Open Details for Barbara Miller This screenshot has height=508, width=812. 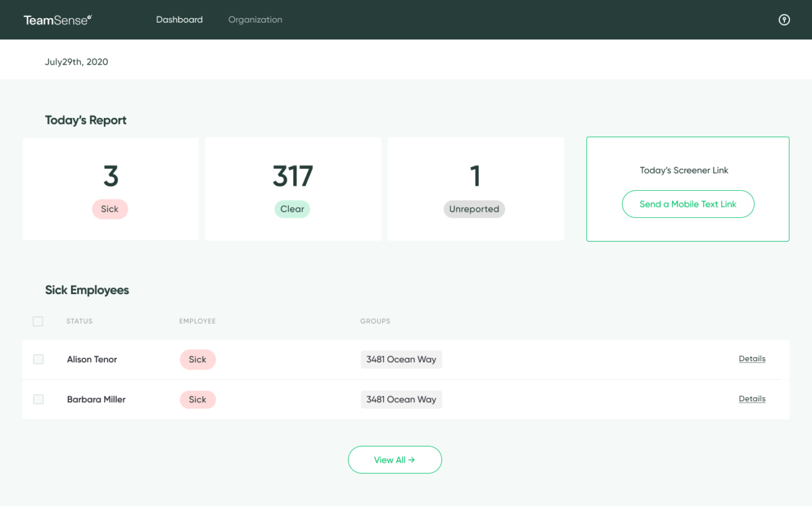pos(752,399)
